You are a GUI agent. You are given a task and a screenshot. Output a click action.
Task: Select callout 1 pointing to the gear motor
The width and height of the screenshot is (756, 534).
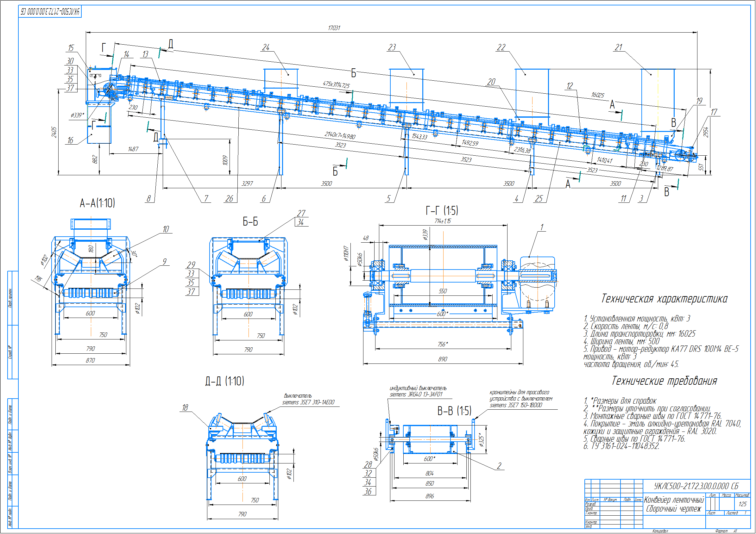[x=542, y=227]
